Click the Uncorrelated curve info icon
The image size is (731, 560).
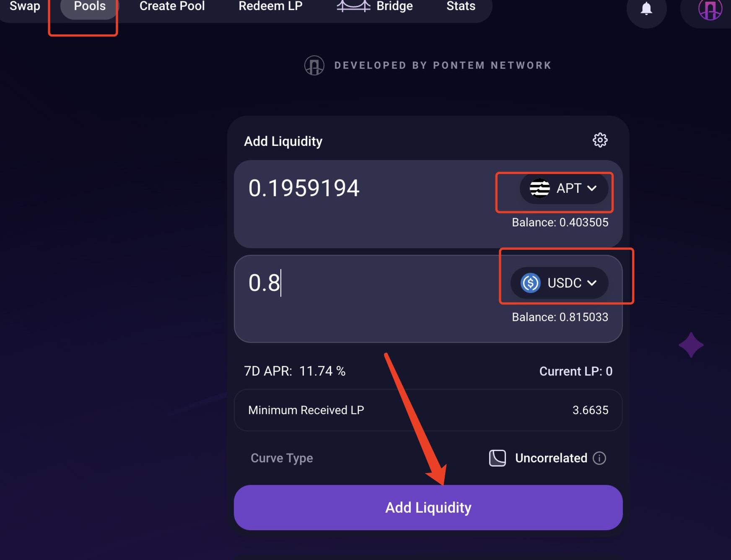click(x=599, y=458)
